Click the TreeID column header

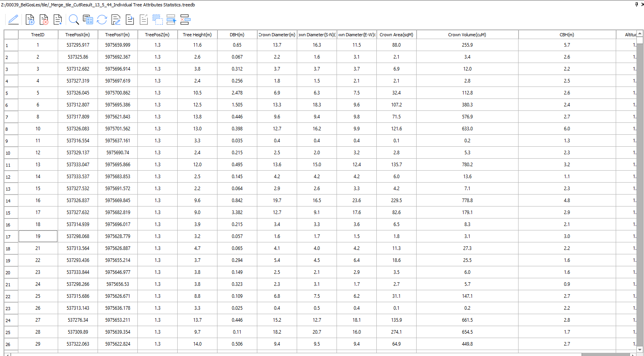click(x=38, y=35)
